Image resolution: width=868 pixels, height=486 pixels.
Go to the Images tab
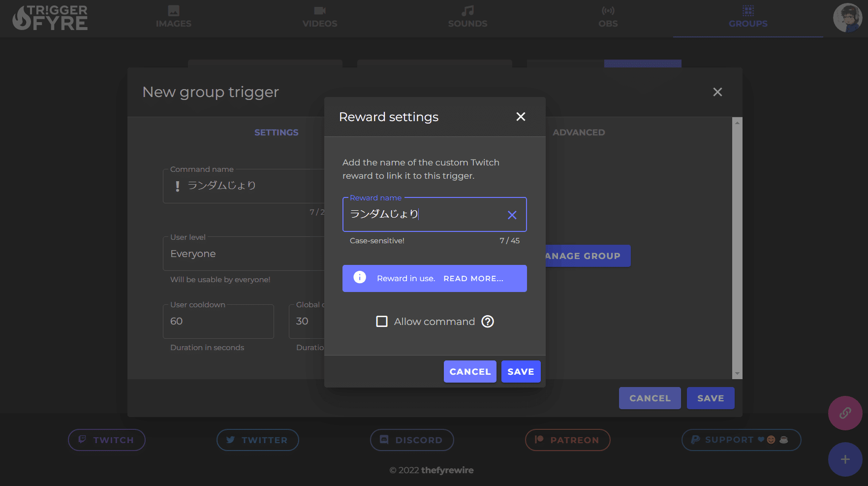point(174,18)
